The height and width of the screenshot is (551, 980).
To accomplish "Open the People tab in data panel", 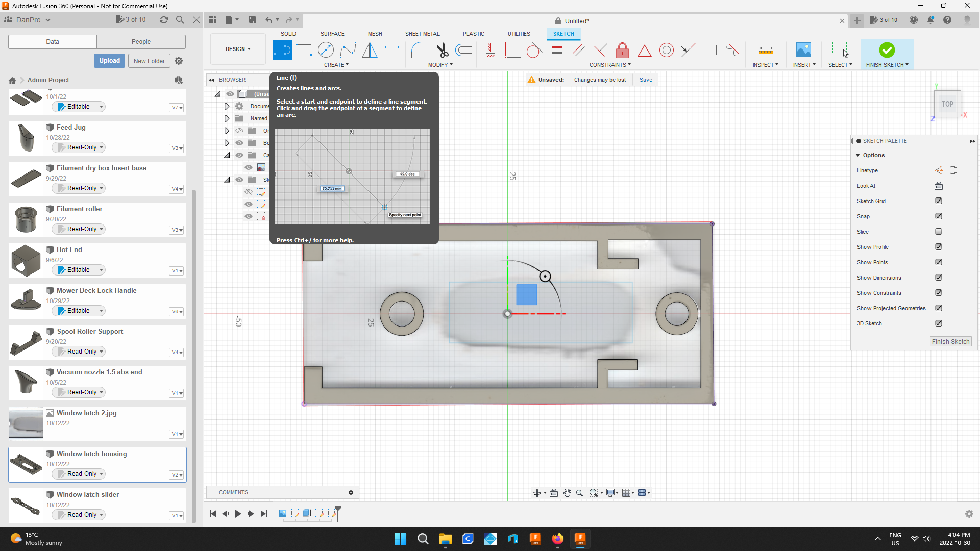I will [x=141, y=41].
